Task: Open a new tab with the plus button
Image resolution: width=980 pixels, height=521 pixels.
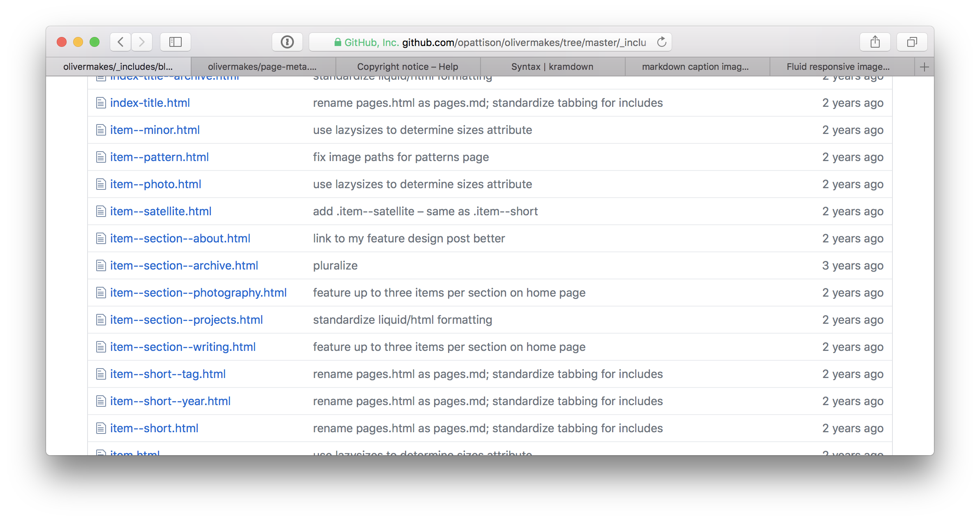Action: click(924, 67)
